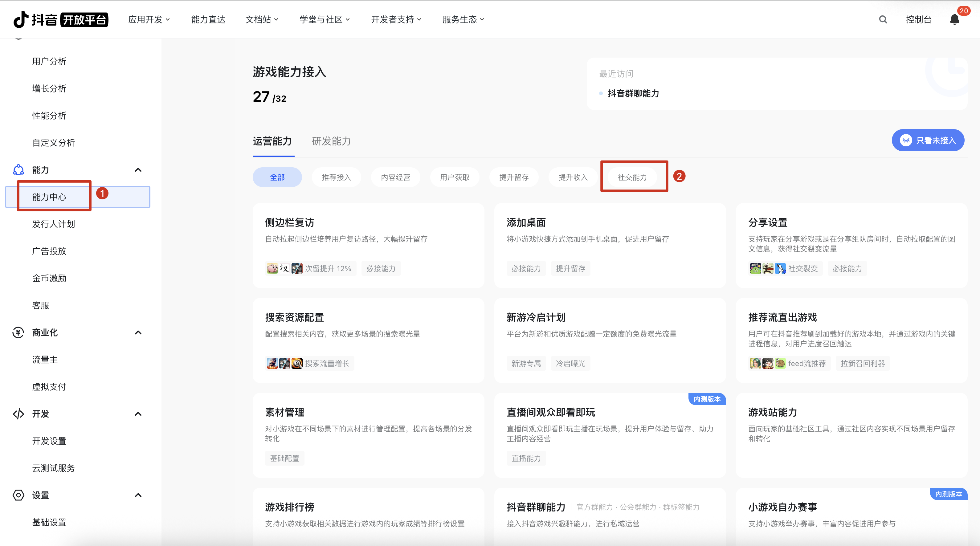Image resolution: width=980 pixels, height=546 pixels.
Task: Click the 能力 sidebar section icon
Action: pos(18,170)
